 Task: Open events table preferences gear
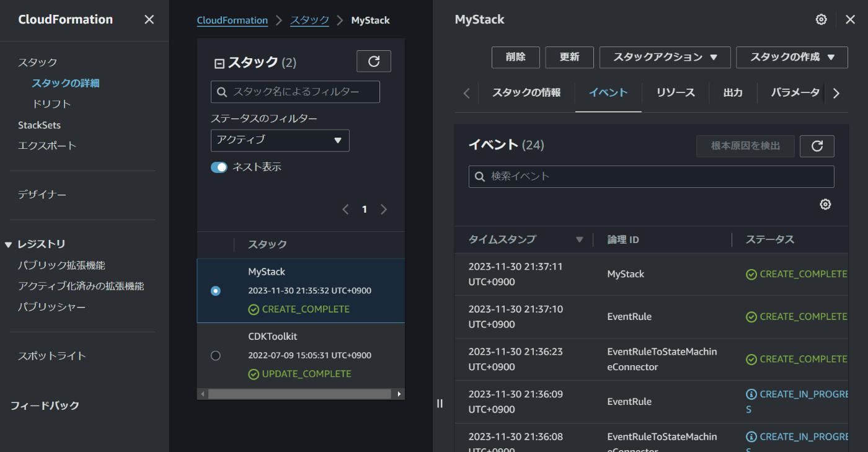tap(825, 205)
